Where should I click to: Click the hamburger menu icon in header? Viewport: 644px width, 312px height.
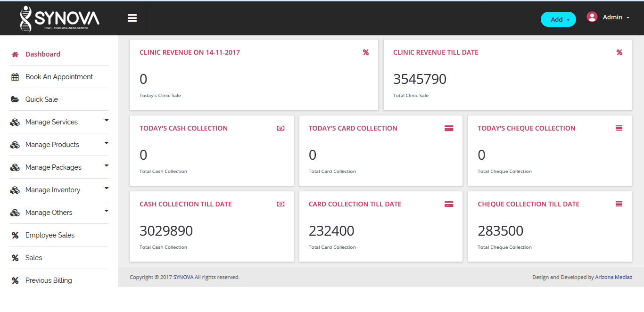(x=132, y=18)
